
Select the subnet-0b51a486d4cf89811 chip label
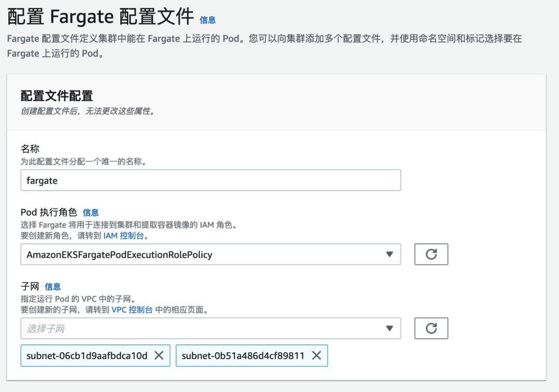[x=243, y=356]
